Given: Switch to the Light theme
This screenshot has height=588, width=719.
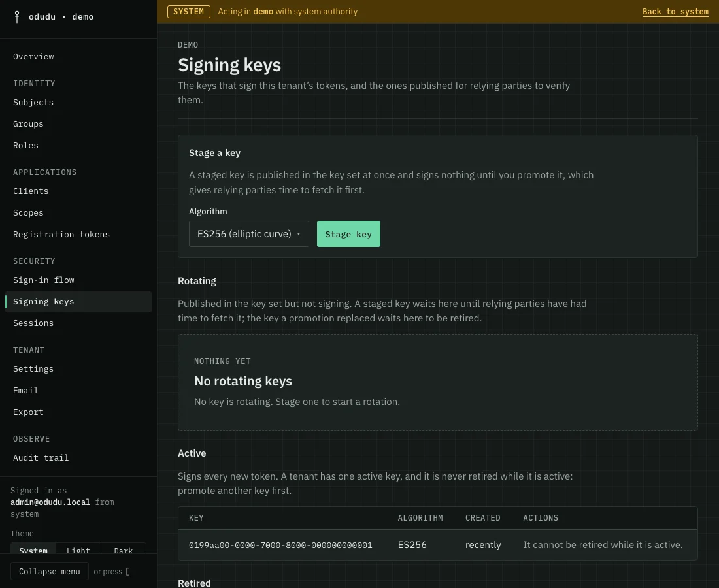Looking at the screenshot, I should point(78,549).
